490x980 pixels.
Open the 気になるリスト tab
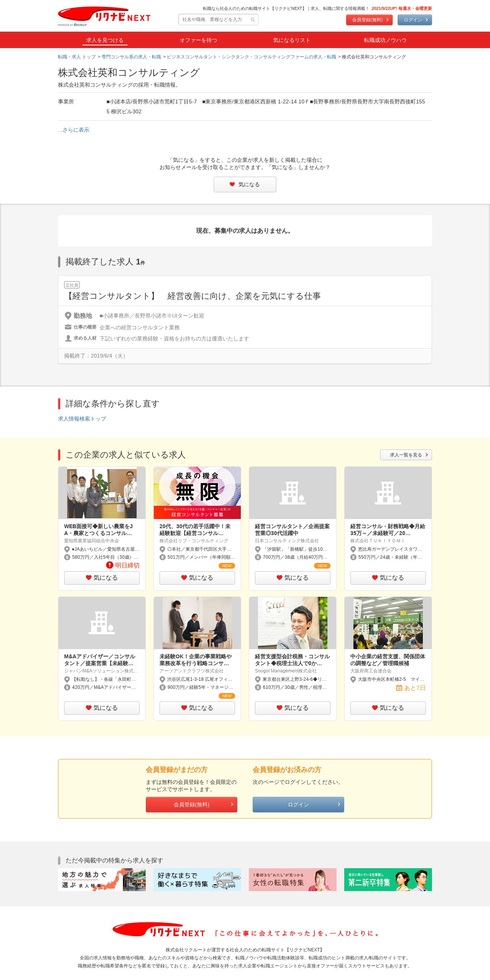coord(292,40)
